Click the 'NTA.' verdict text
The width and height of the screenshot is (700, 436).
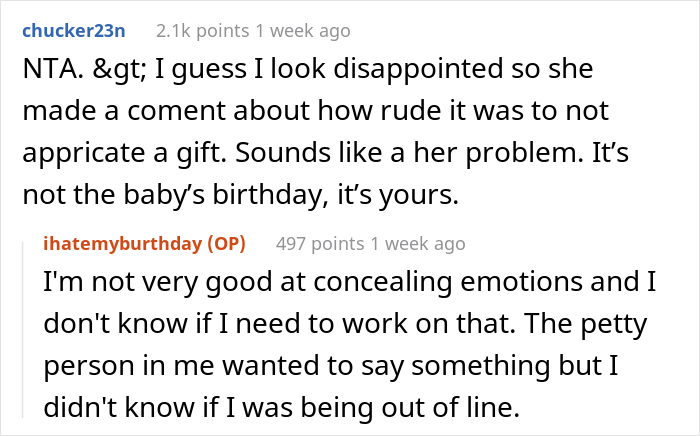pyautogui.click(x=46, y=74)
